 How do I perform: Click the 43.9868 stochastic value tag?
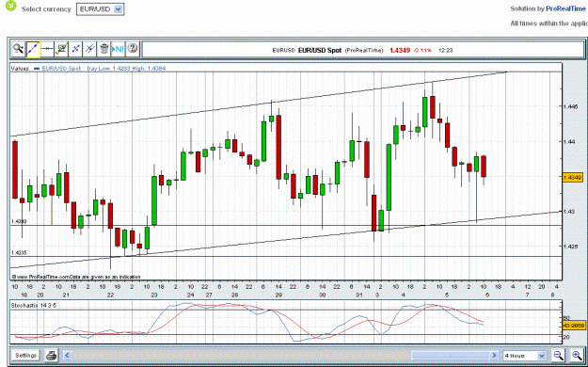tap(574, 326)
